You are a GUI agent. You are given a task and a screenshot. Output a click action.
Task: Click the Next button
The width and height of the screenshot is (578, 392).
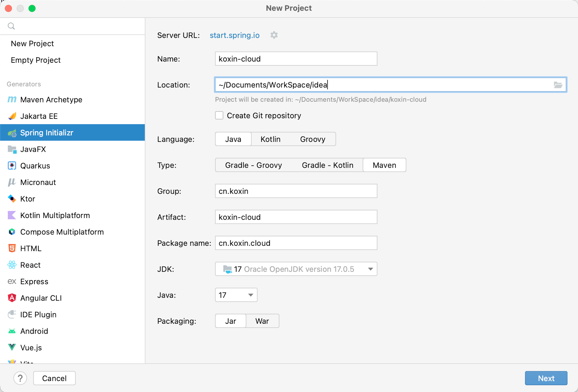(546, 378)
